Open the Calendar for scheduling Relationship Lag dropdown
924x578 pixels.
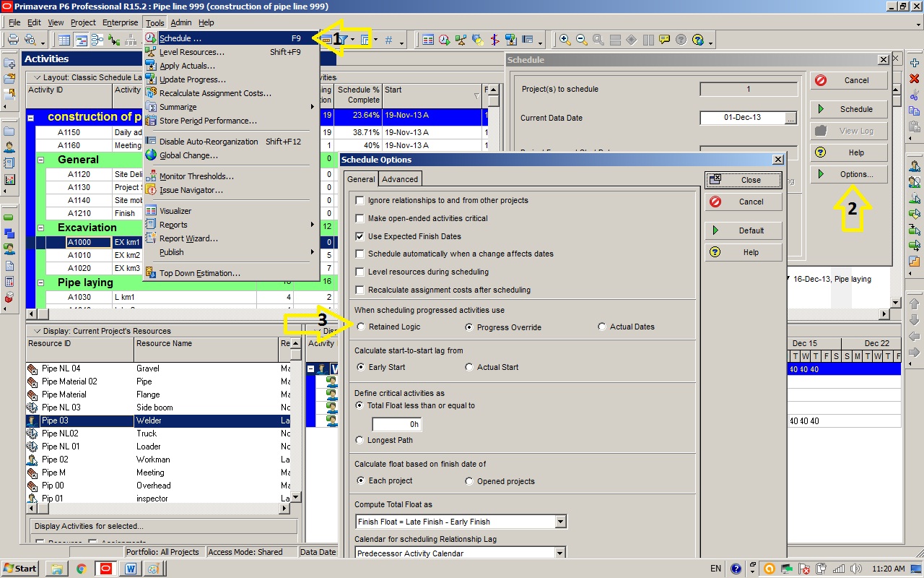560,553
